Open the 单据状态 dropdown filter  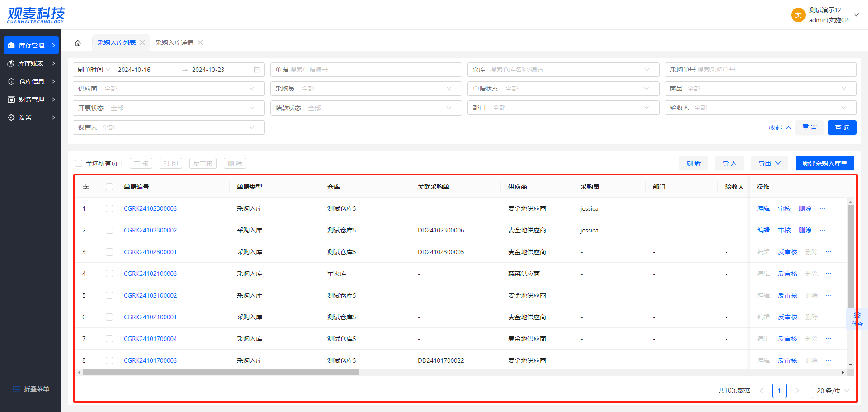(563, 89)
